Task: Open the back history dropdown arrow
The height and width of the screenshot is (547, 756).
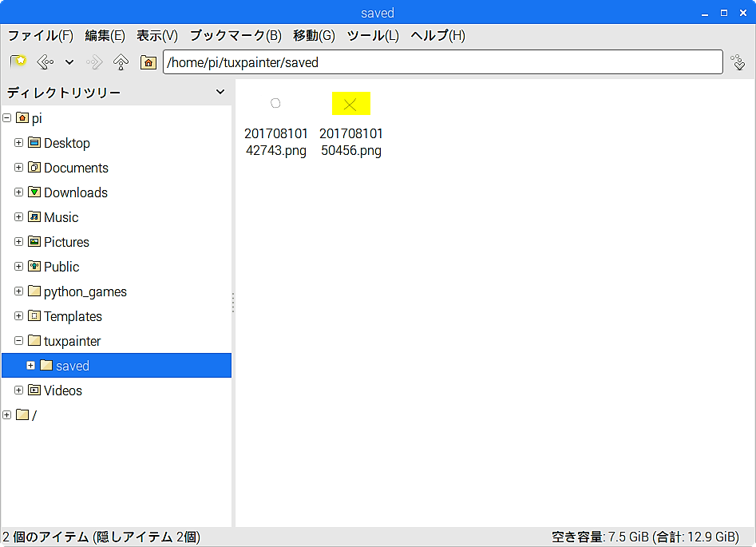Action: (69, 61)
